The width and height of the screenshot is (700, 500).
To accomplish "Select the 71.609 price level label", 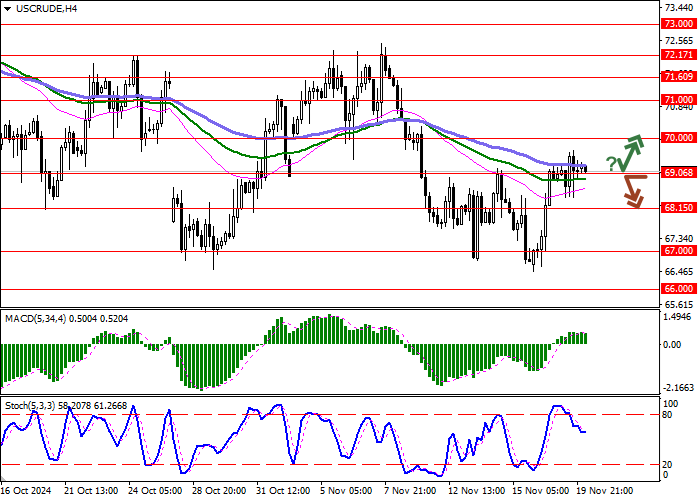I will tap(679, 77).
